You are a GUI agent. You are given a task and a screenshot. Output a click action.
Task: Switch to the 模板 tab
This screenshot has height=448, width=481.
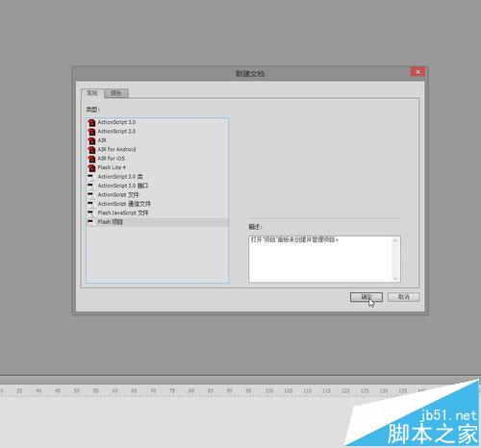[x=116, y=93]
